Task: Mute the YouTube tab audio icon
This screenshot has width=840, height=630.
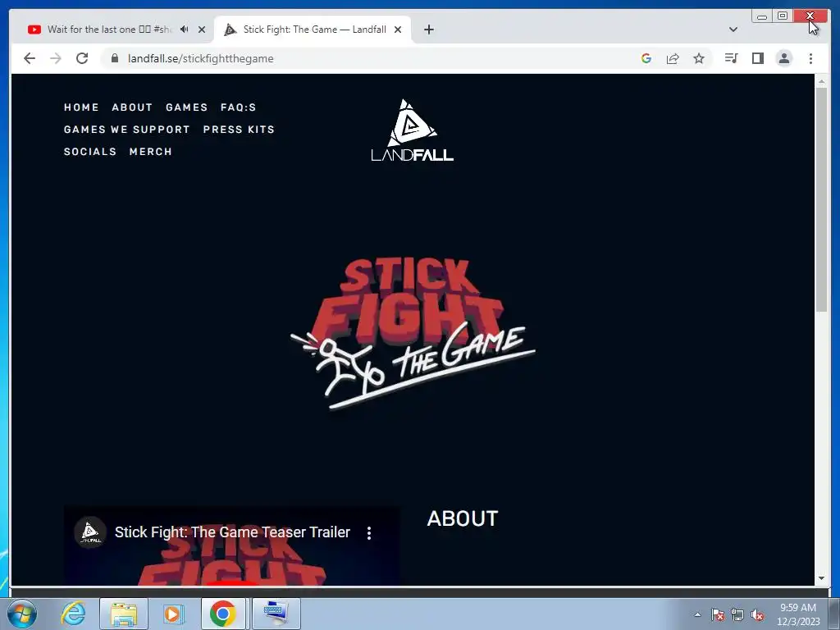Action: 185,30
